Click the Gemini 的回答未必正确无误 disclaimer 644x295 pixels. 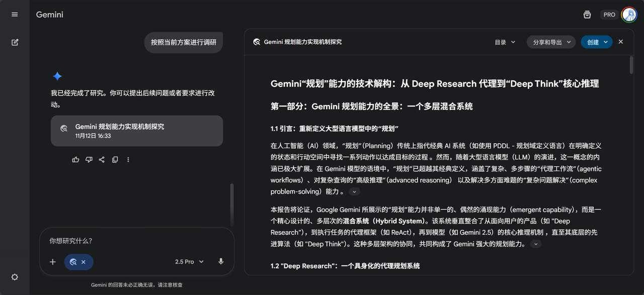click(x=137, y=285)
